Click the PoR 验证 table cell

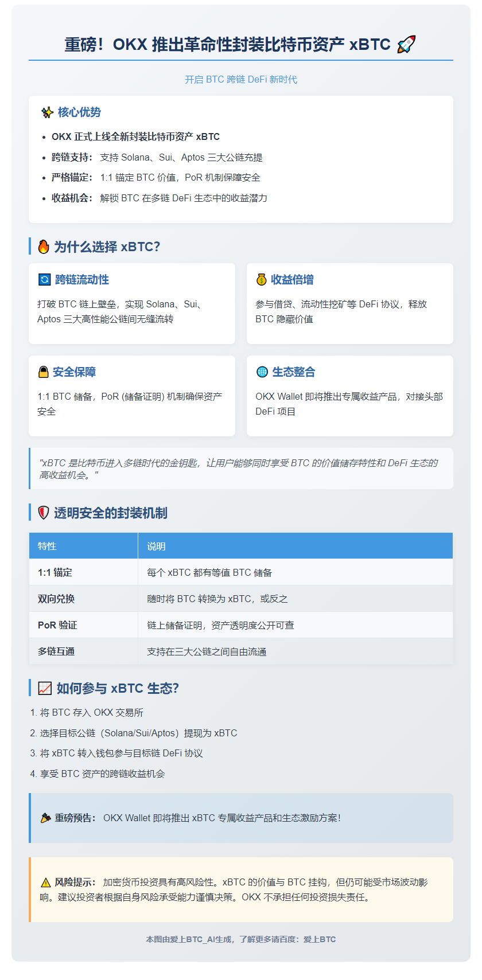coord(84,625)
